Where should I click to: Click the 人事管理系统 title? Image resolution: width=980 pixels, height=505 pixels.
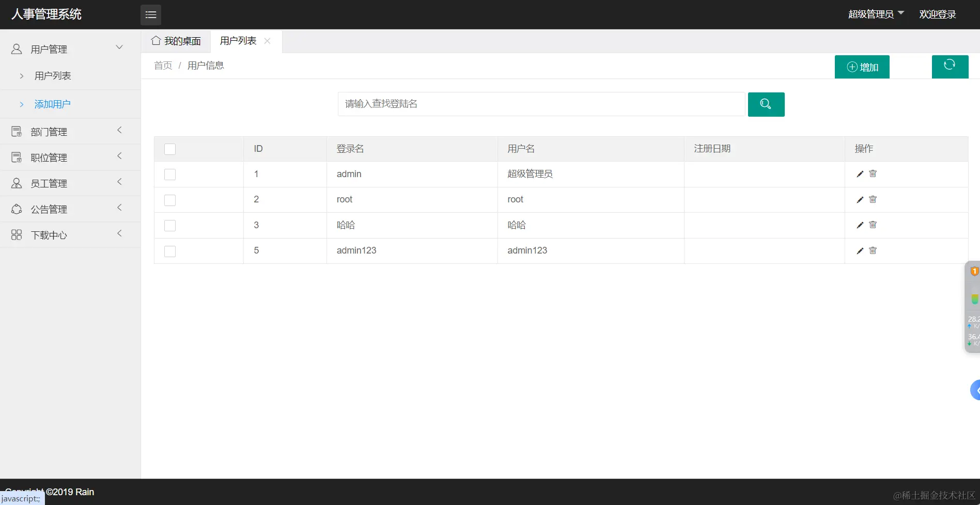click(x=46, y=14)
